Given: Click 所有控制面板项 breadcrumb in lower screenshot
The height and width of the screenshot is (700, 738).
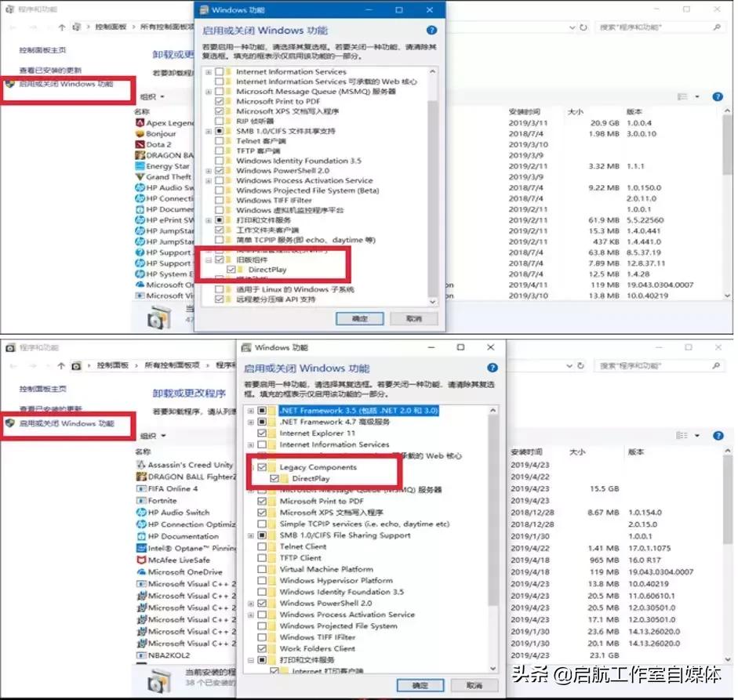Looking at the screenshot, I should point(172,365).
